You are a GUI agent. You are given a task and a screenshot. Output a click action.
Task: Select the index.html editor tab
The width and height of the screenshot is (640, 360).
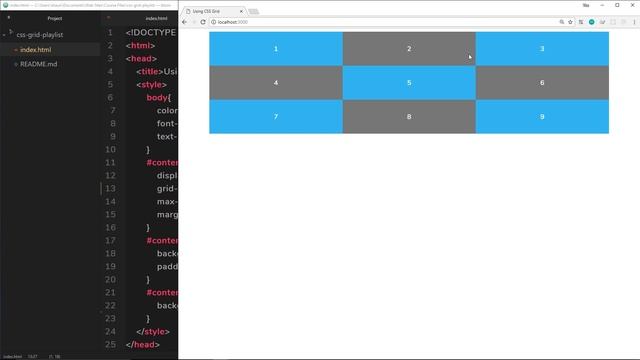156,18
